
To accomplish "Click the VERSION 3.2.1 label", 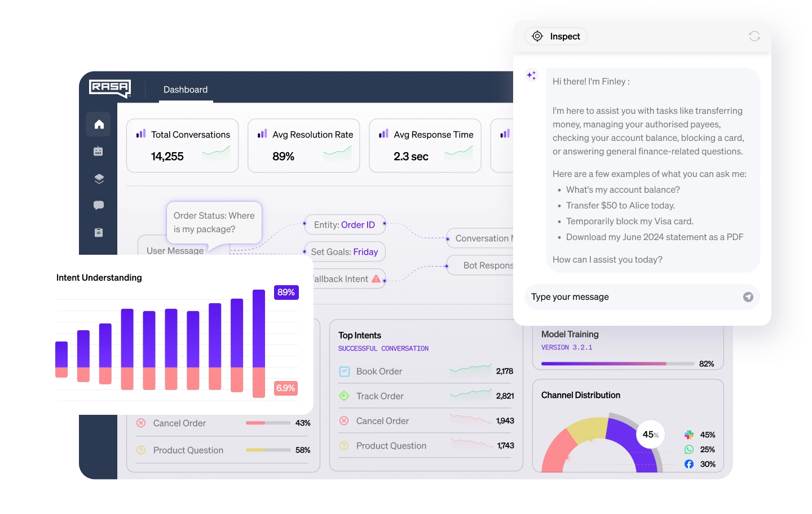I will pyautogui.click(x=567, y=348).
